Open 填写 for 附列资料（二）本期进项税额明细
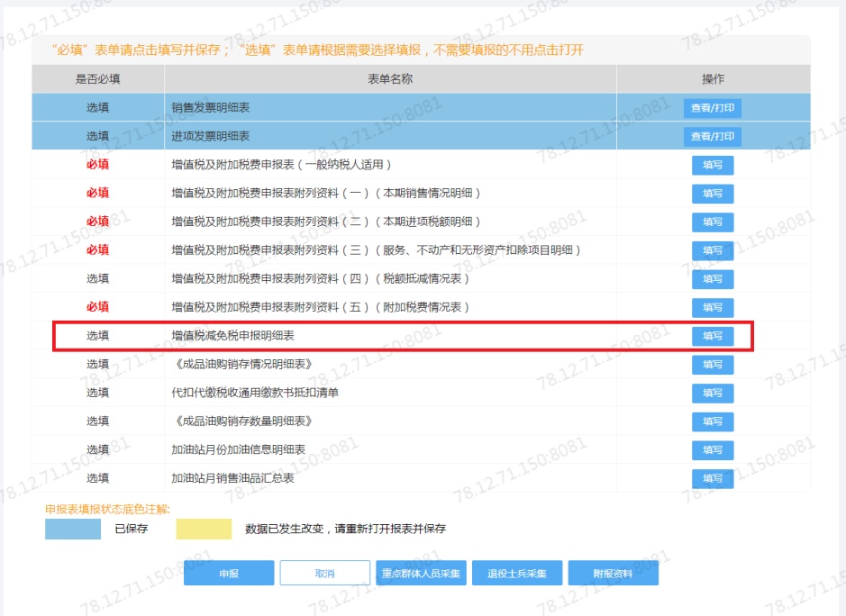Screen dimensions: 846x616 point(712,222)
